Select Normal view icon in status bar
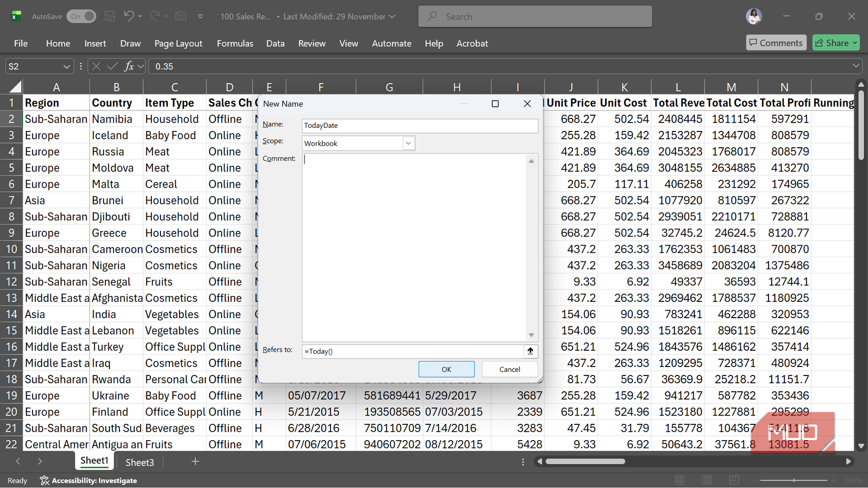Screen dimensions: 868x488 (679, 480)
